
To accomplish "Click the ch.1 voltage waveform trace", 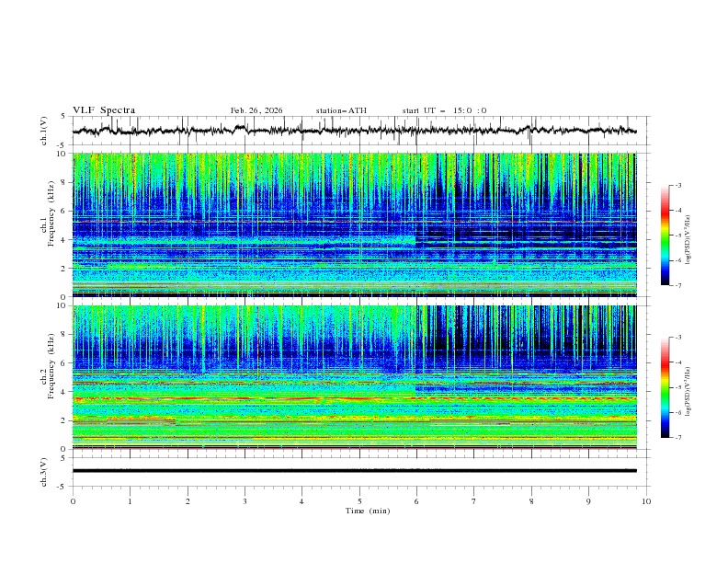I will click(354, 131).
